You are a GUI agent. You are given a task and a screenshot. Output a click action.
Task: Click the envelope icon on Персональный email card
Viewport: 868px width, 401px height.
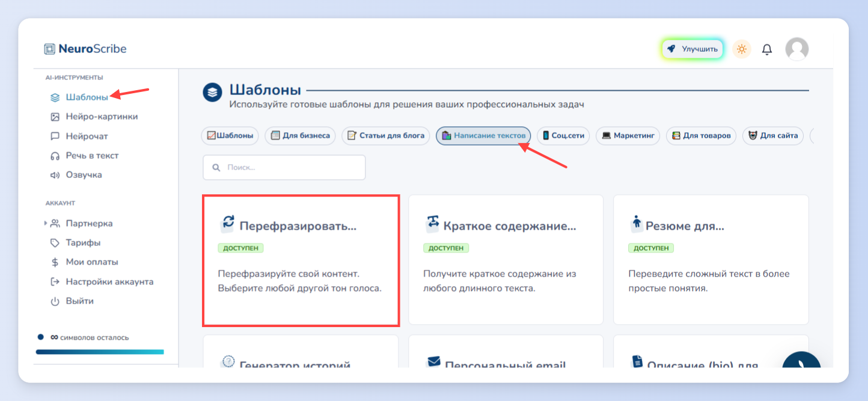point(433,361)
